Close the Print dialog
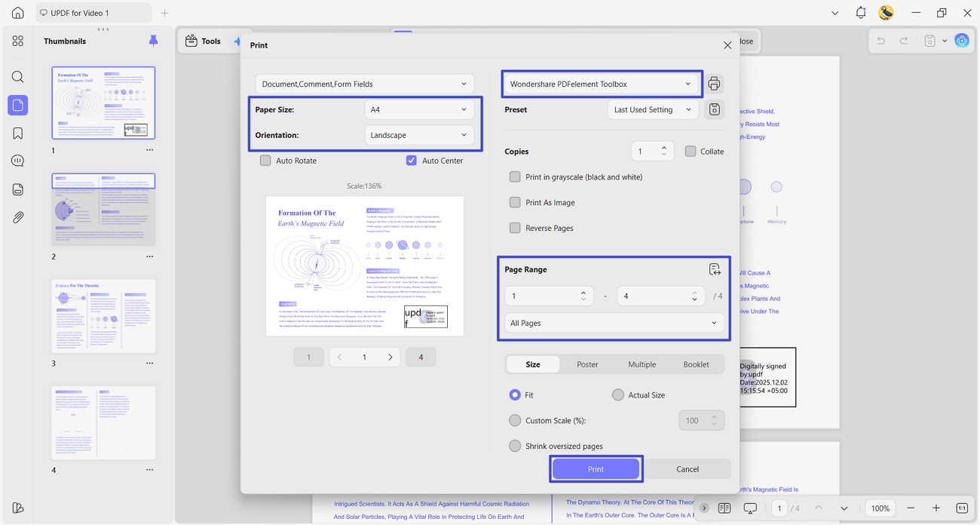 pos(727,45)
